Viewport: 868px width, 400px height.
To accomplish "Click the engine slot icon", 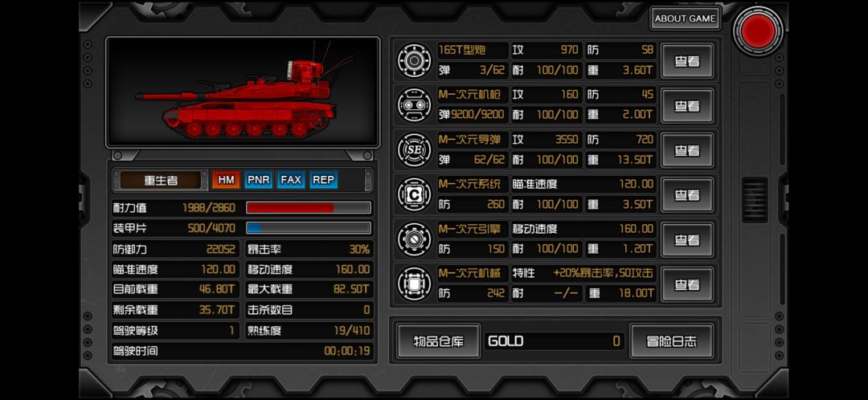I will (x=414, y=239).
